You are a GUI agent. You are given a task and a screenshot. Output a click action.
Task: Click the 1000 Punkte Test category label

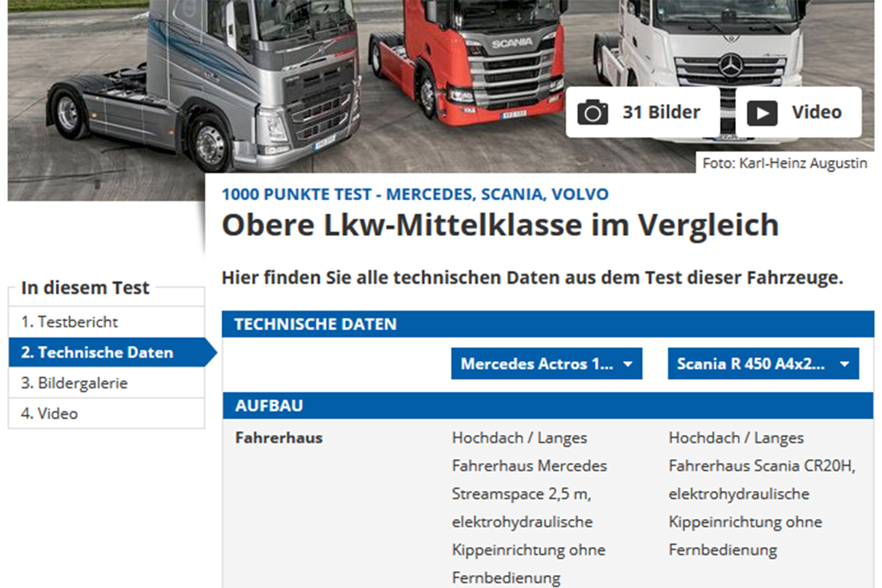pos(415,194)
